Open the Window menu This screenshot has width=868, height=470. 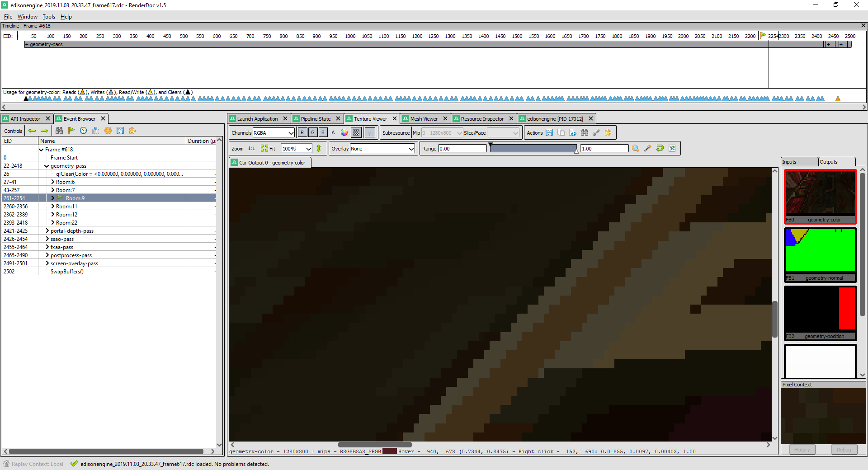pos(28,17)
